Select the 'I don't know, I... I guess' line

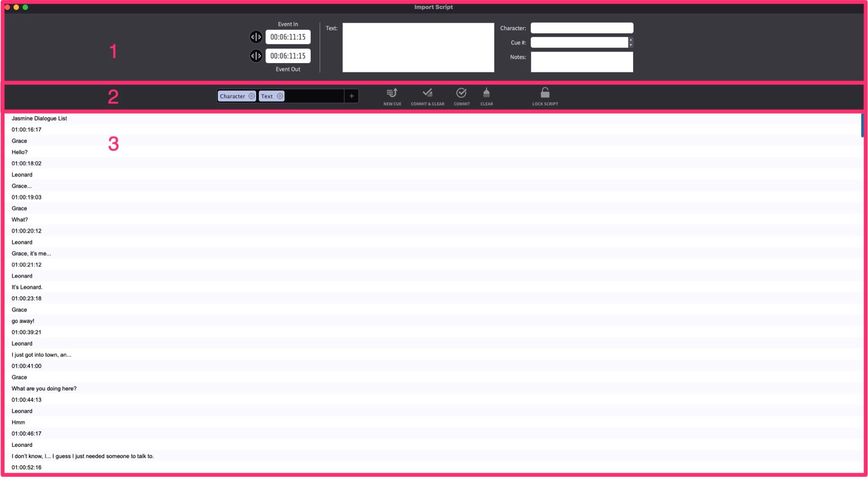(x=83, y=456)
